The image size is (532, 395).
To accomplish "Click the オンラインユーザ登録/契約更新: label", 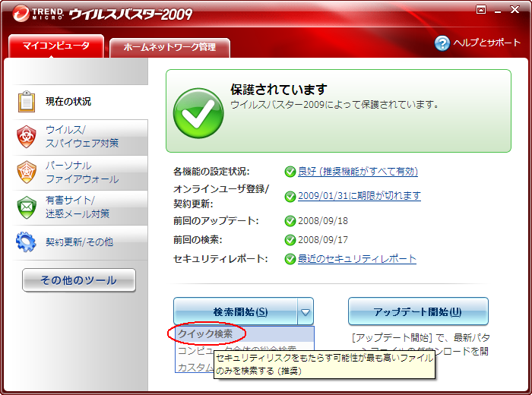I will click(221, 196).
